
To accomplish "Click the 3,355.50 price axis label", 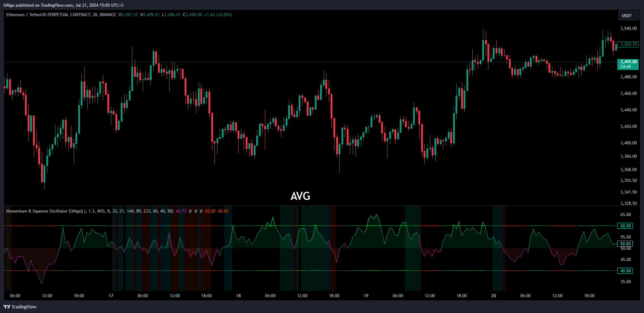I will (628, 181).
